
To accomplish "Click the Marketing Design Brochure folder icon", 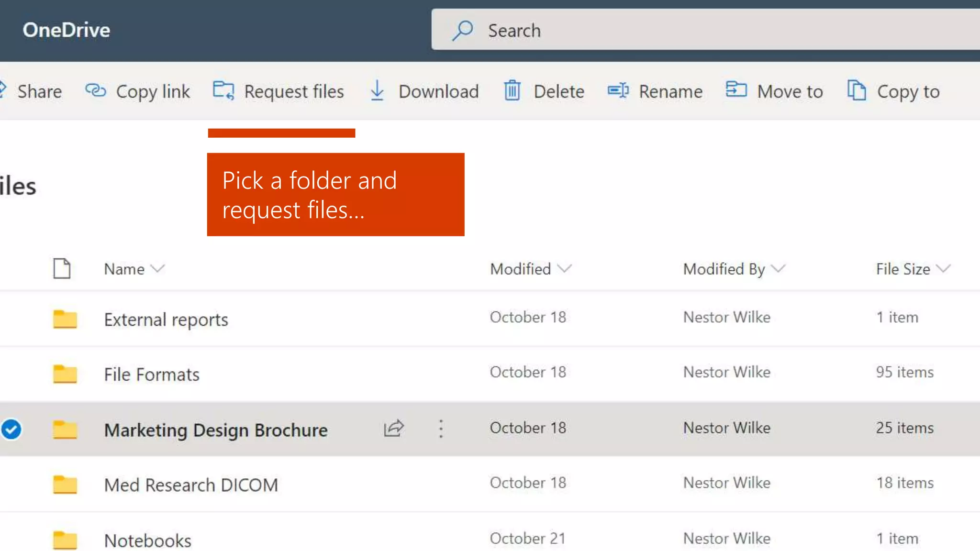I will pyautogui.click(x=65, y=430).
